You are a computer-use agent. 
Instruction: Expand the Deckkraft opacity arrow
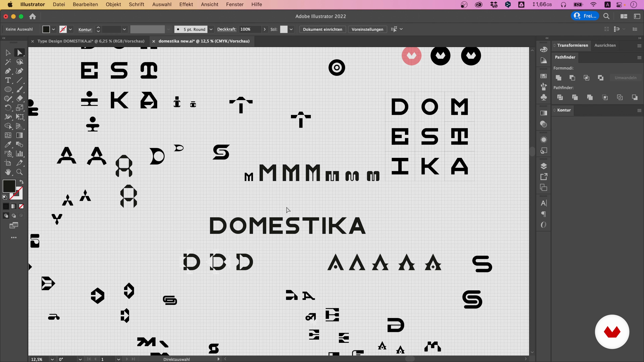(x=264, y=29)
